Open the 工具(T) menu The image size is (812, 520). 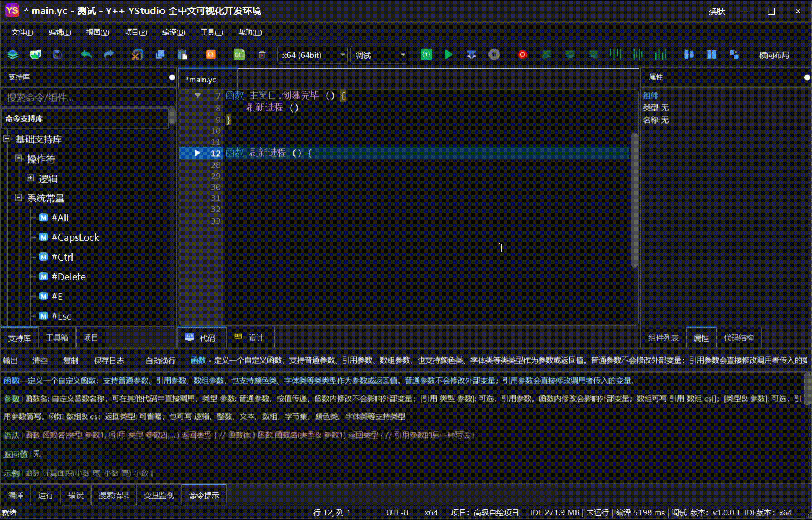(212, 32)
